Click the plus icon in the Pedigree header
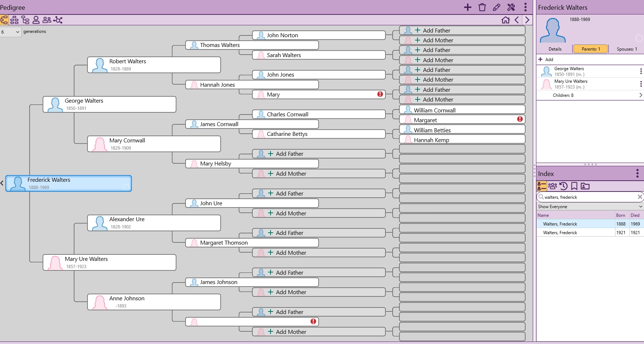Image resolution: width=644 pixels, height=344 pixels. (468, 7)
